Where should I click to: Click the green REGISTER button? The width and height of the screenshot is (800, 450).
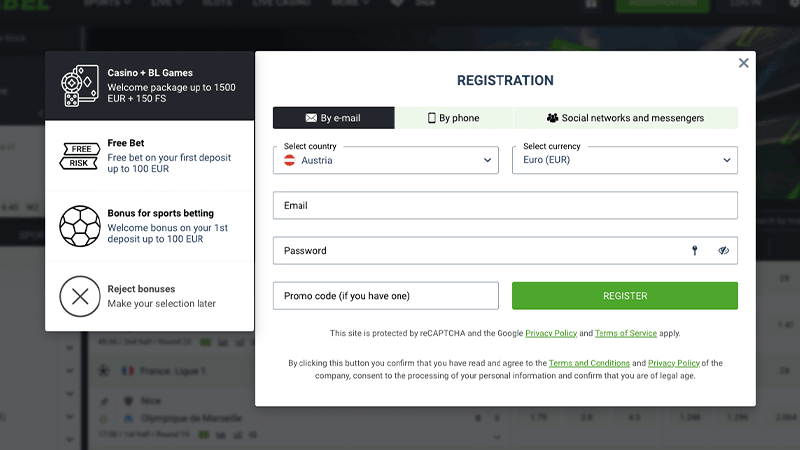tap(625, 296)
